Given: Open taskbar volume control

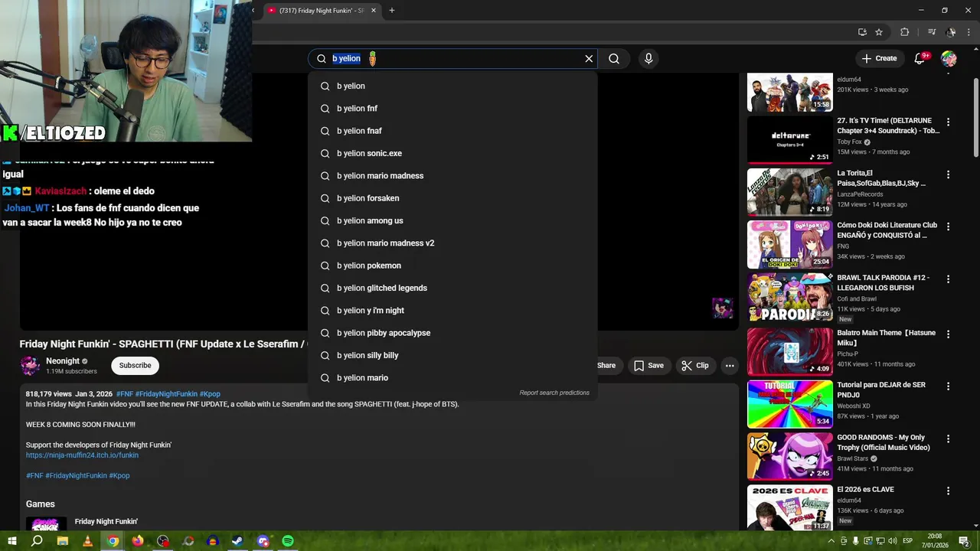Looking at the screenshot, I should (x=892, y=541).
